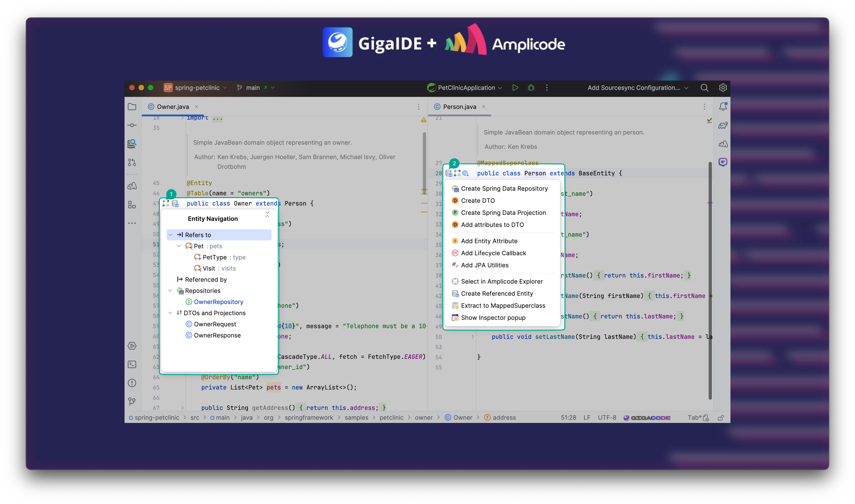Image resolution: width=855 pixels, height=504 pixels.
Task: Click the Search Everywhere magnifier icon
Action: pyautogui.click(x=704, y=88)
